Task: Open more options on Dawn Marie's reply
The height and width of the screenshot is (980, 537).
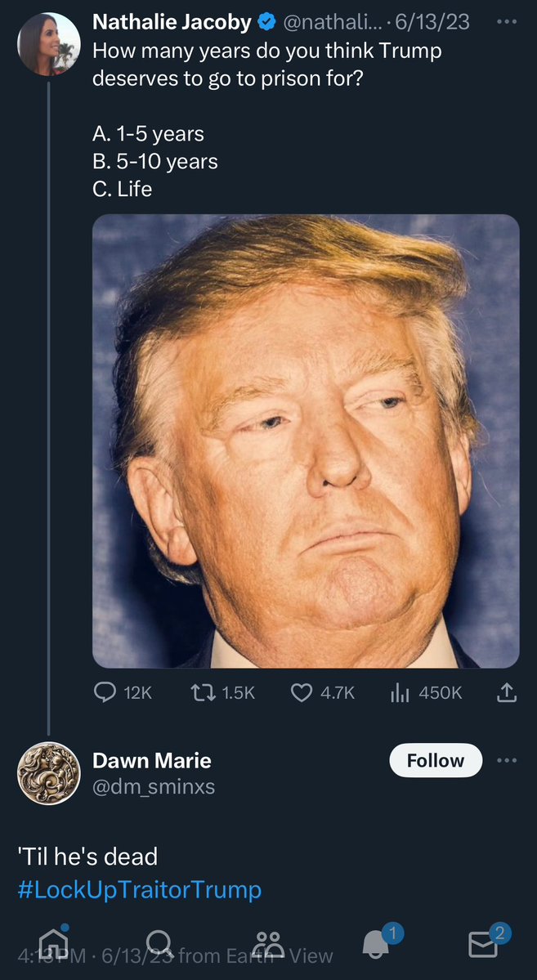Action: click(507, 760)
